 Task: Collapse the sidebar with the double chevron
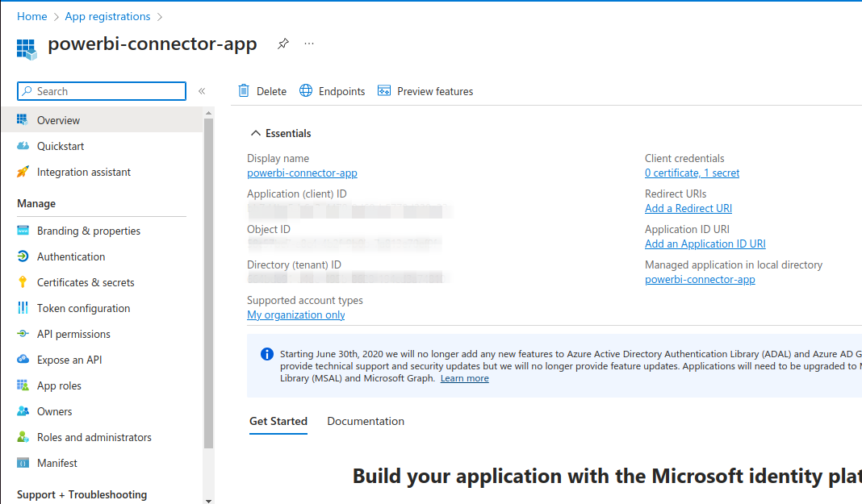point(202,91)
